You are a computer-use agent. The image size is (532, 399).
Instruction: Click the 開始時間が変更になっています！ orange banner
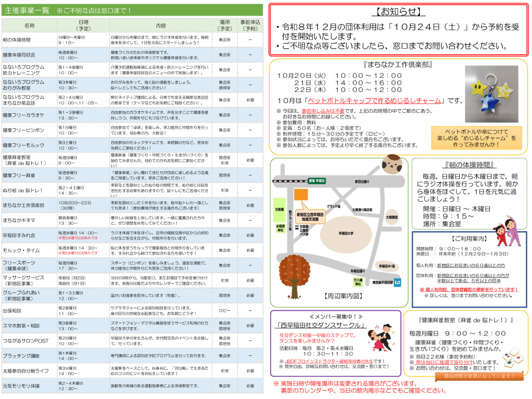479,376
